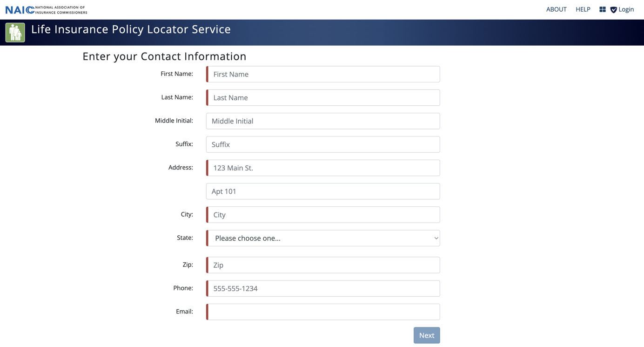Click into the Zip field
The height and width of the screenshot is (347, 644).
click(323, 265)
